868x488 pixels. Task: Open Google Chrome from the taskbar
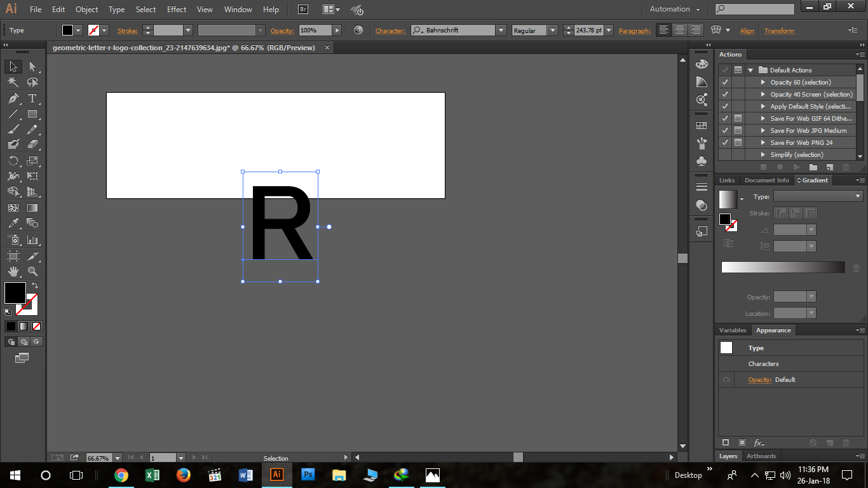121,475
